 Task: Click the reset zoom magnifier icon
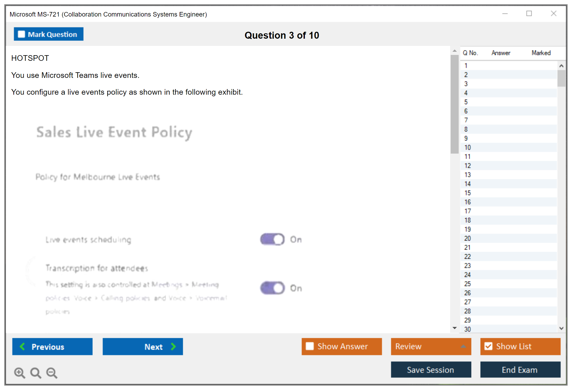click(36, 373)
